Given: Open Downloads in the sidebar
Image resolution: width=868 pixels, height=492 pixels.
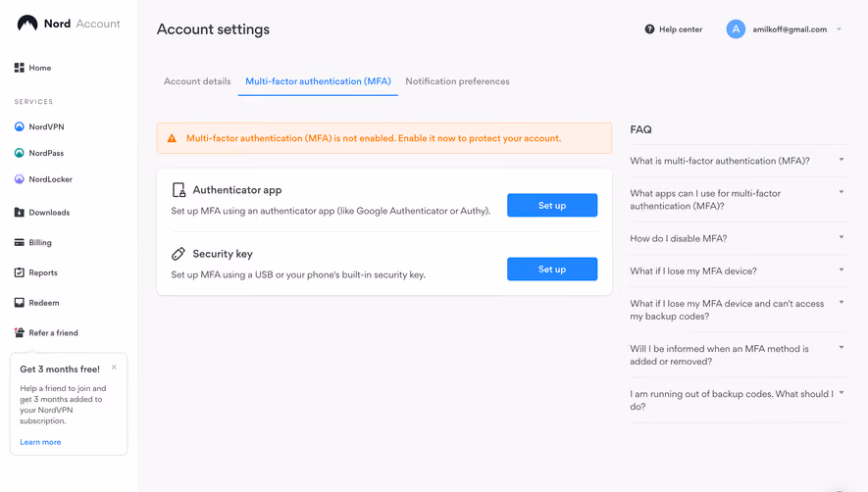Looking at the screenshot, I should point(49,212).
